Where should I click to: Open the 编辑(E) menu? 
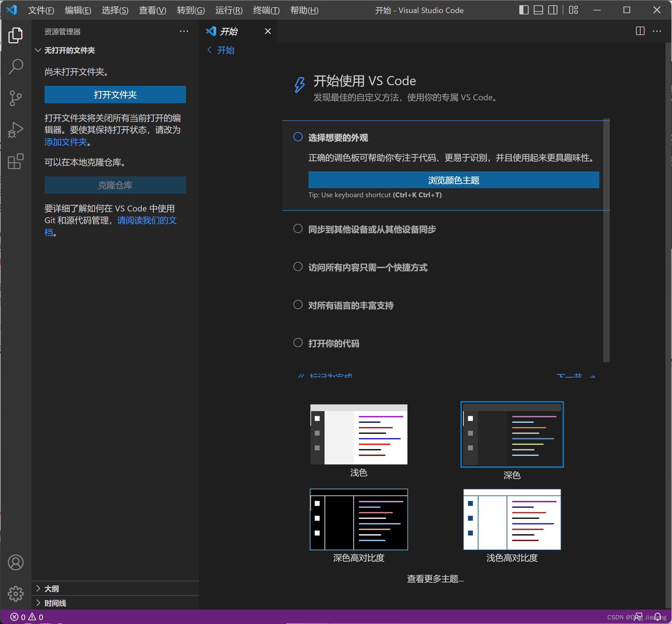[78, 10]
